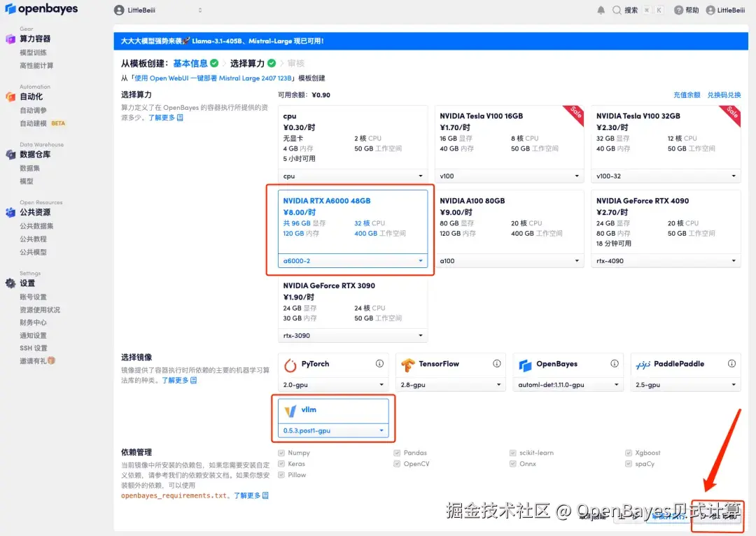756x536 pixels.
Task: Click the notification bell icon
Action: tap(602, 10)
